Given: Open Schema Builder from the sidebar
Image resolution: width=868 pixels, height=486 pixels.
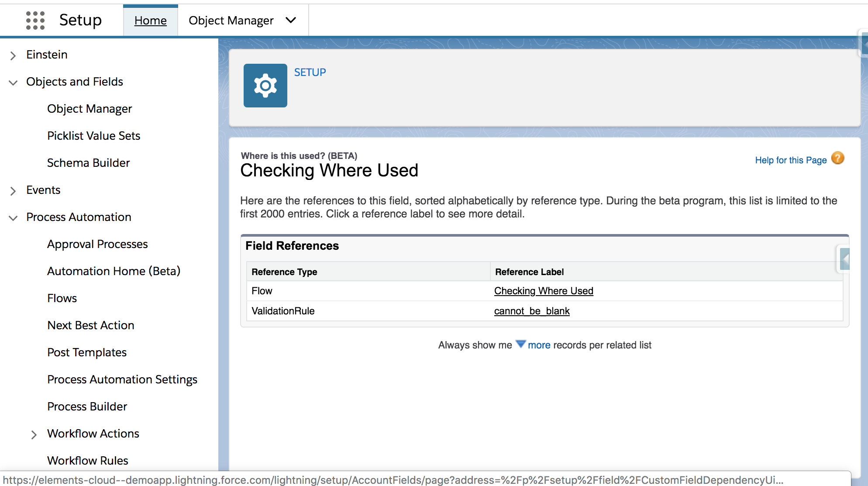Looking at the screenshot, I should [88, 163].
